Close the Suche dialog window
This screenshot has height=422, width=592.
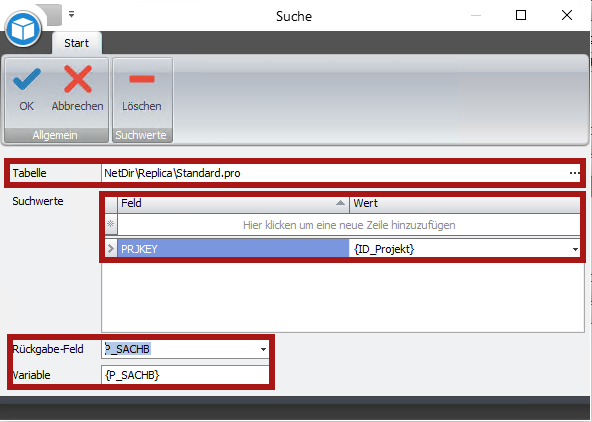[x=567, y=15]
